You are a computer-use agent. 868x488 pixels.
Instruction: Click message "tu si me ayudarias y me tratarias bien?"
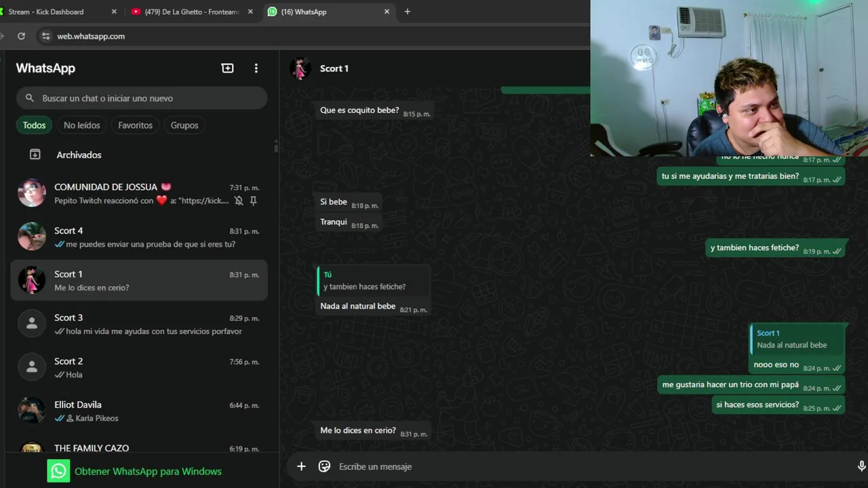point(752,176)
